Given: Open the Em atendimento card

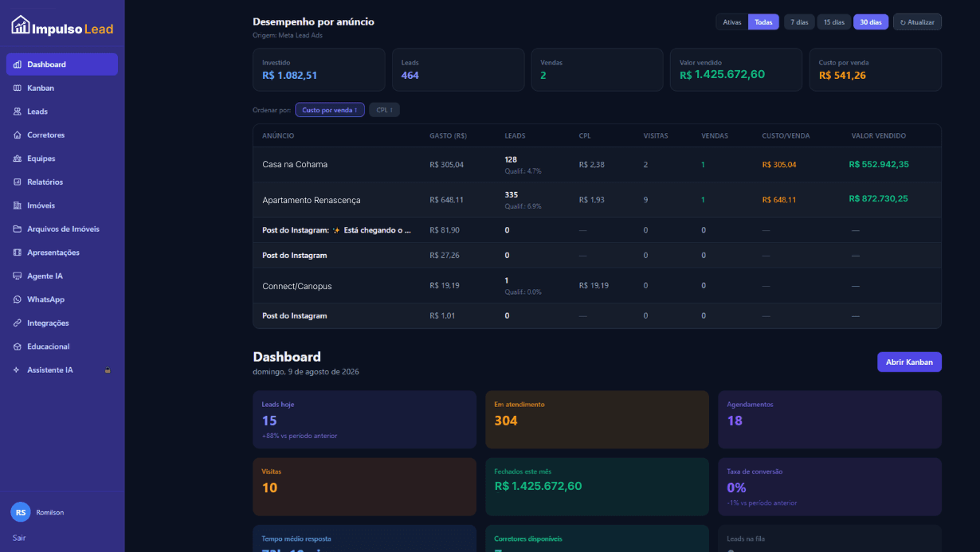Looking at the screenshot, I should (x=597, y=420).
